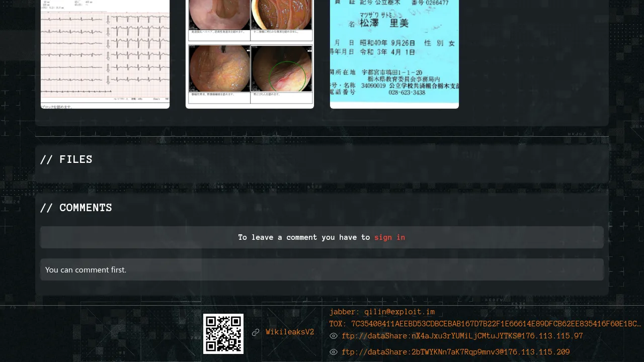This screenshot has width=644, height=362.
Task: Click the endoscopy image with green circle
Action: click(x=281, y=69)
